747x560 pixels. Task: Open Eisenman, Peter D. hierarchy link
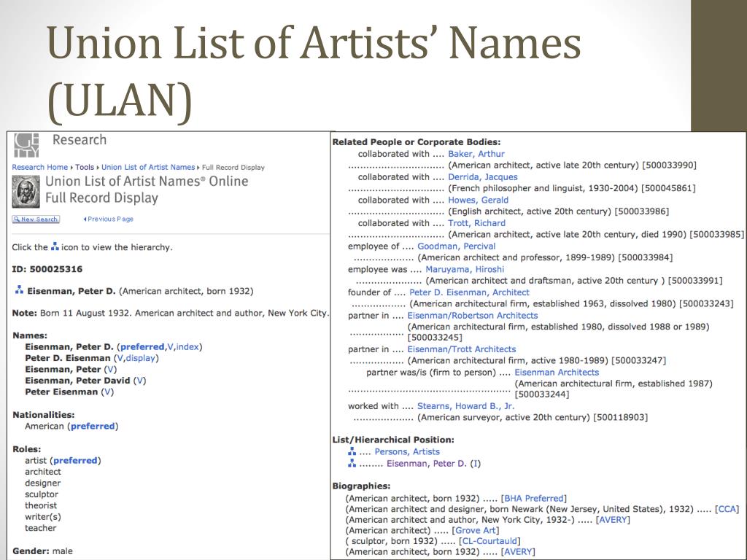426,463
